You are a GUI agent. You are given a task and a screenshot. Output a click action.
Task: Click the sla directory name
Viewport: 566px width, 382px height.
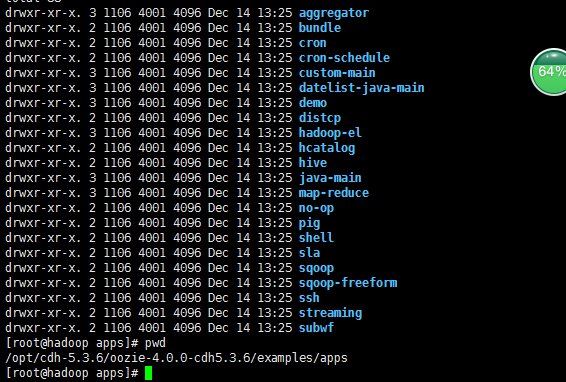click(309, 253)
